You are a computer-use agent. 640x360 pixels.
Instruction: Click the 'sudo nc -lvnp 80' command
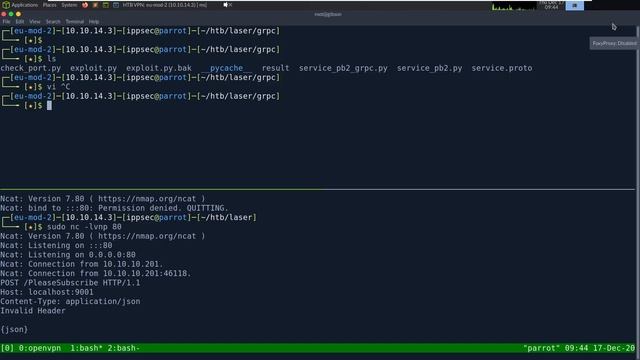click(x=84, y=227)
